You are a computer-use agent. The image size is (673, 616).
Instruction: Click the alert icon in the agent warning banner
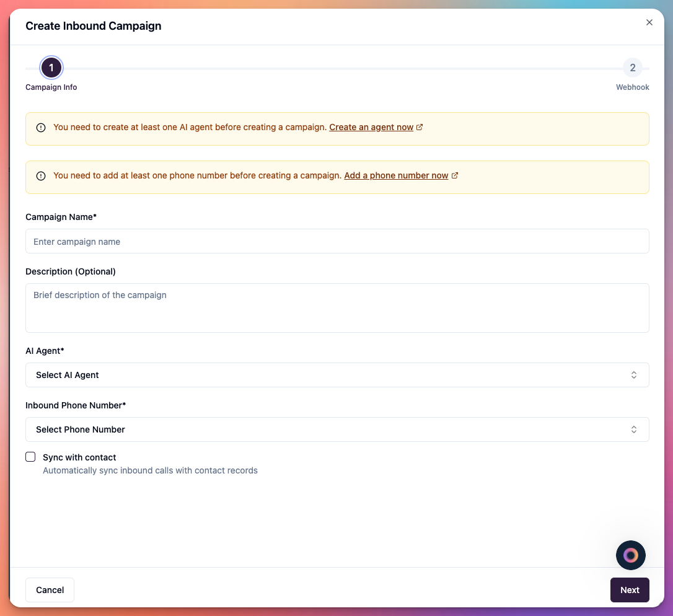(x=40, y=127)
